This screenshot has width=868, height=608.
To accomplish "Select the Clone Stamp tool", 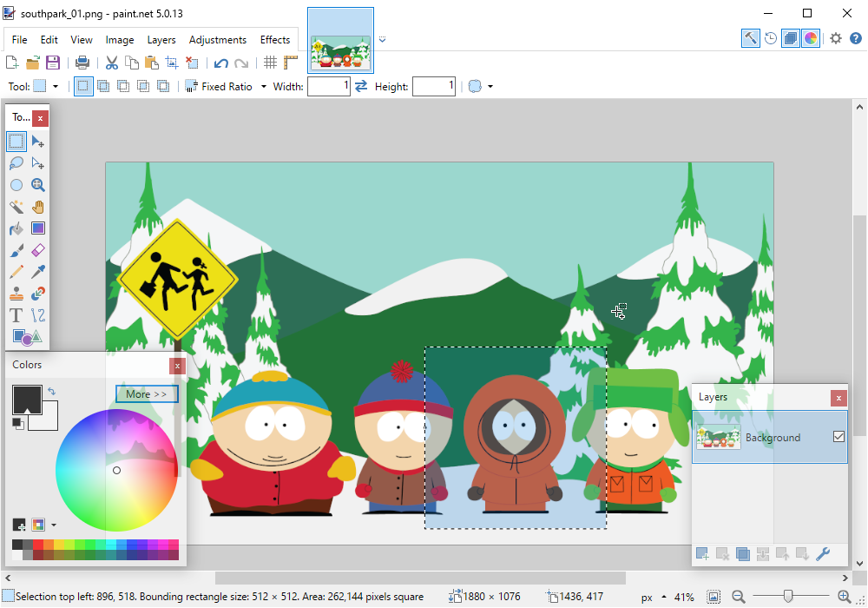I will [x=16, y=294].
